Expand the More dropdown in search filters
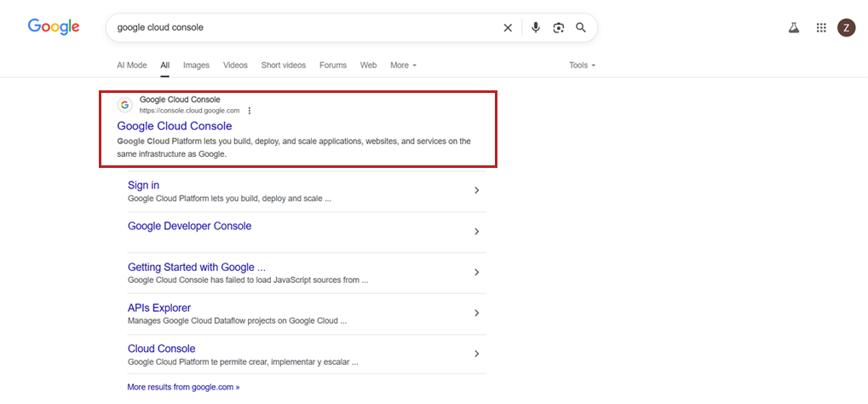Image resolution: width=868 pixels, height=404 pixels. pyautogui.click(x=403, y=66)
